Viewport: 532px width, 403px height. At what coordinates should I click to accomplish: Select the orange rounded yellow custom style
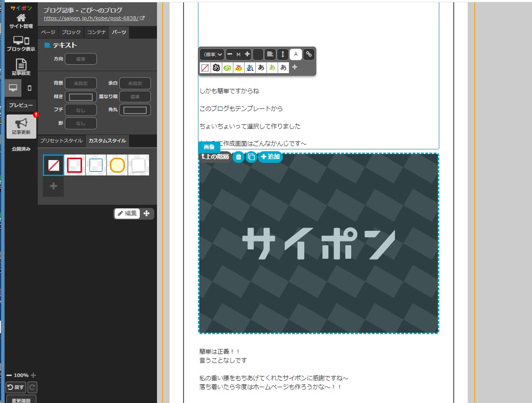(x=117, y=165)
